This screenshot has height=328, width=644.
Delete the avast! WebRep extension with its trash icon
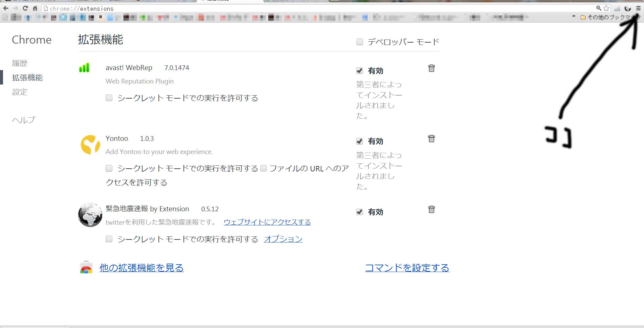pos(431,68)
